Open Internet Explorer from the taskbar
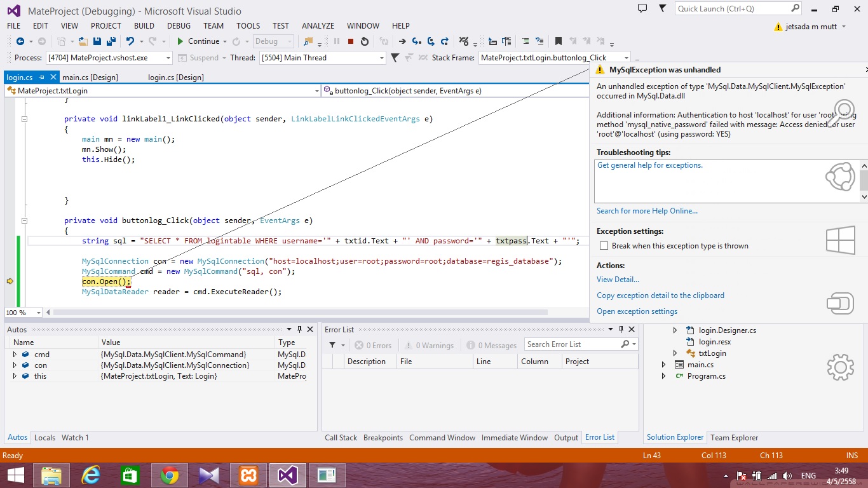The height and width of the screenshot is (488, 868). 92,475
